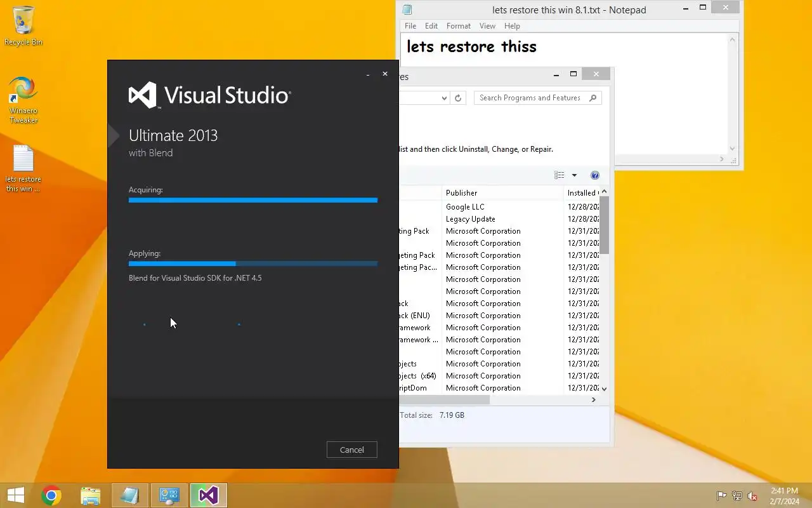Image resolution: width=812 pixels, height=508 pixels.
Task: Click Notepad vertical scrollbar down arrow
Action: (733, 148)
